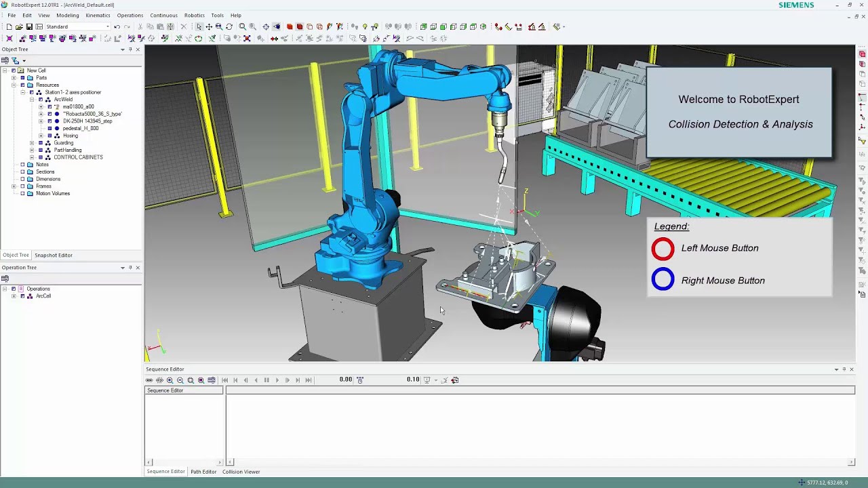Jump to the simulation end
868x488 pixels.
coord(308,380)
